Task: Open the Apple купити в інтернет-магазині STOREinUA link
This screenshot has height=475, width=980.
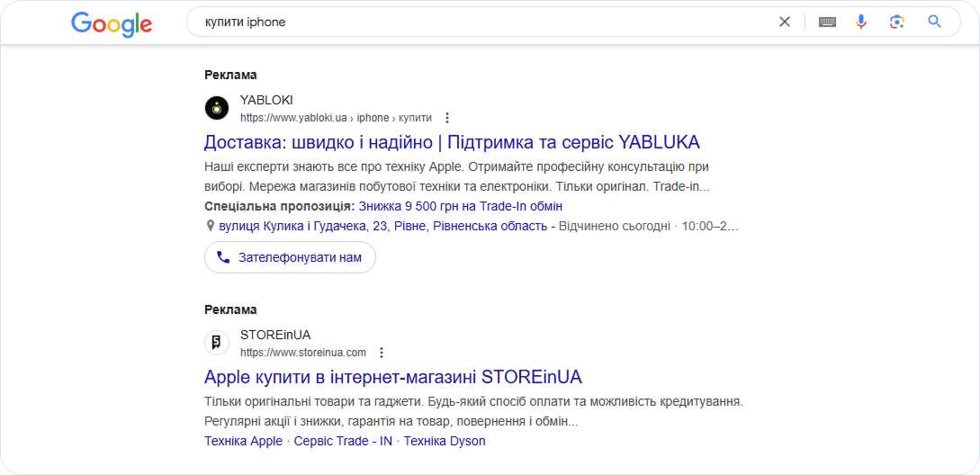Action: pos(393,377)
